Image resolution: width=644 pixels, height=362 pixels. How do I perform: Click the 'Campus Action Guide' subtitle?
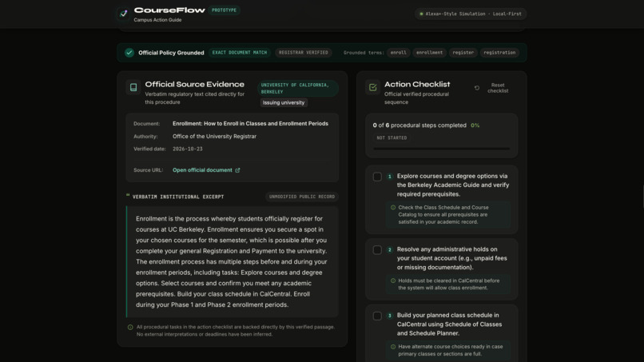(157, 20)
